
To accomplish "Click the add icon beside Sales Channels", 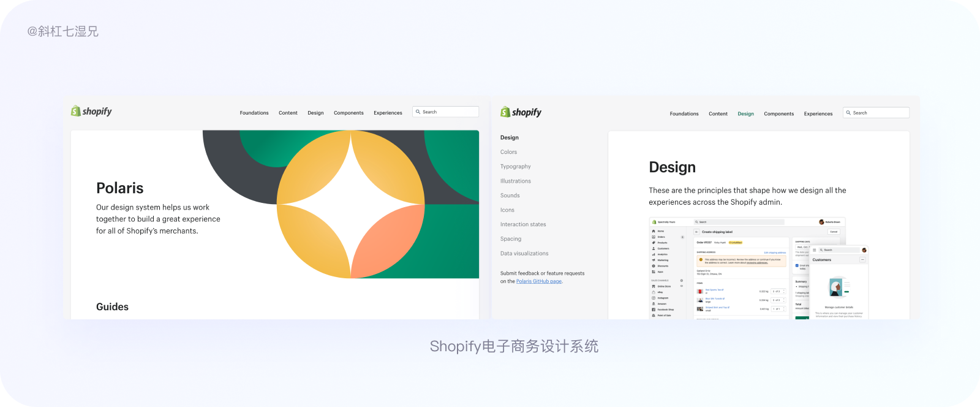I will (x=682, y=281).
